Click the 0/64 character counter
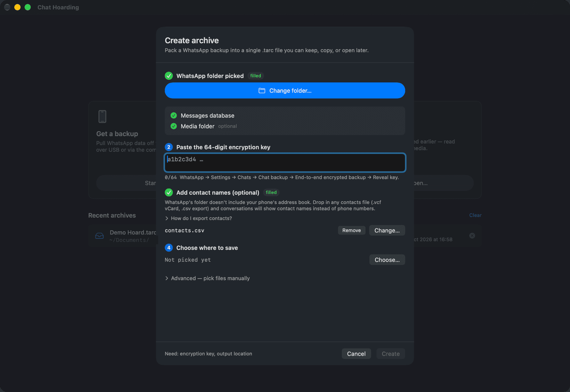The width and height of the screenshot is (570, 392). point(171,177)
